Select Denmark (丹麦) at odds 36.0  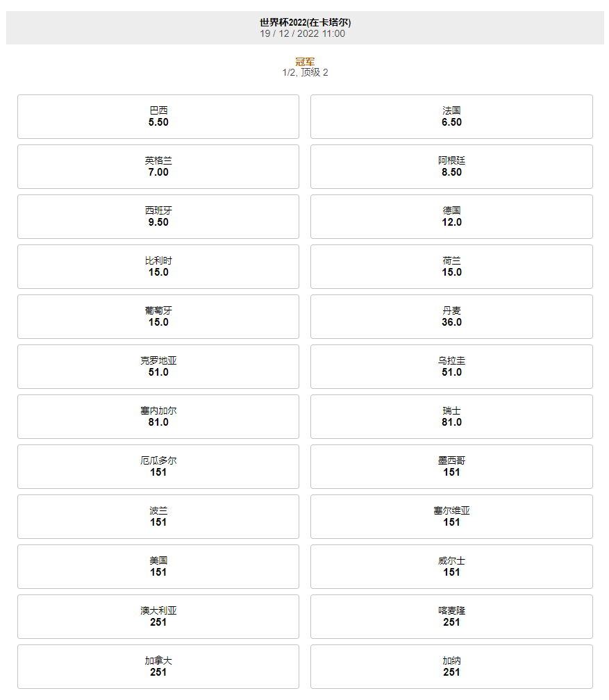coord(451,317)
